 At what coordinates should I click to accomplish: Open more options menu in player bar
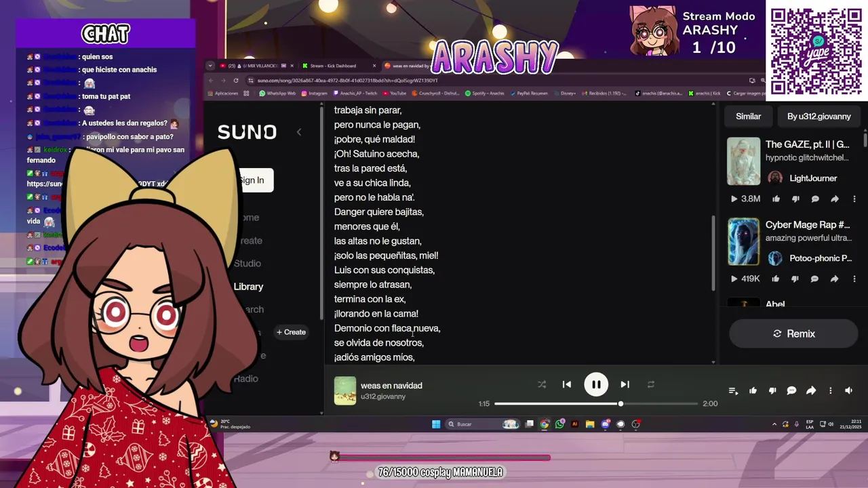[x=831, y=390]
